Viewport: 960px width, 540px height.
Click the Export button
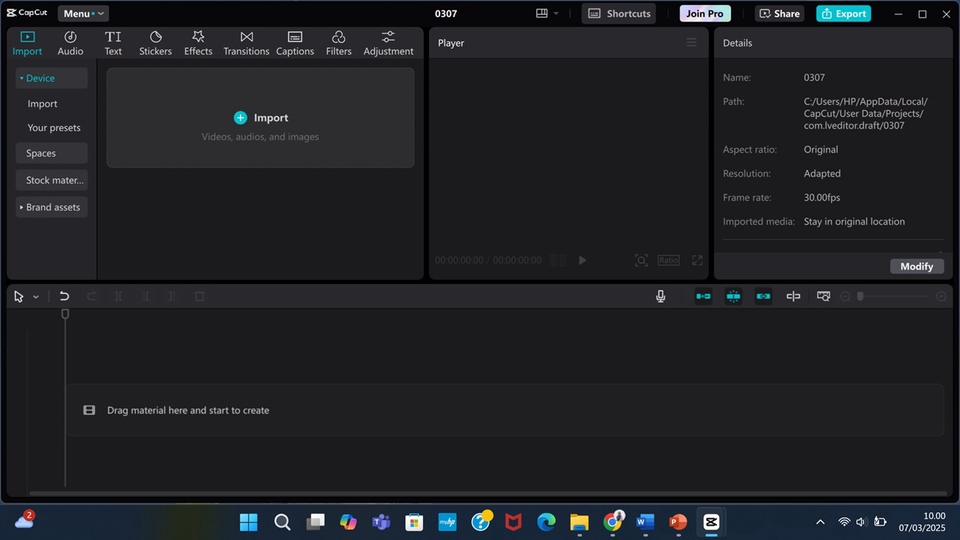(843, 13)
